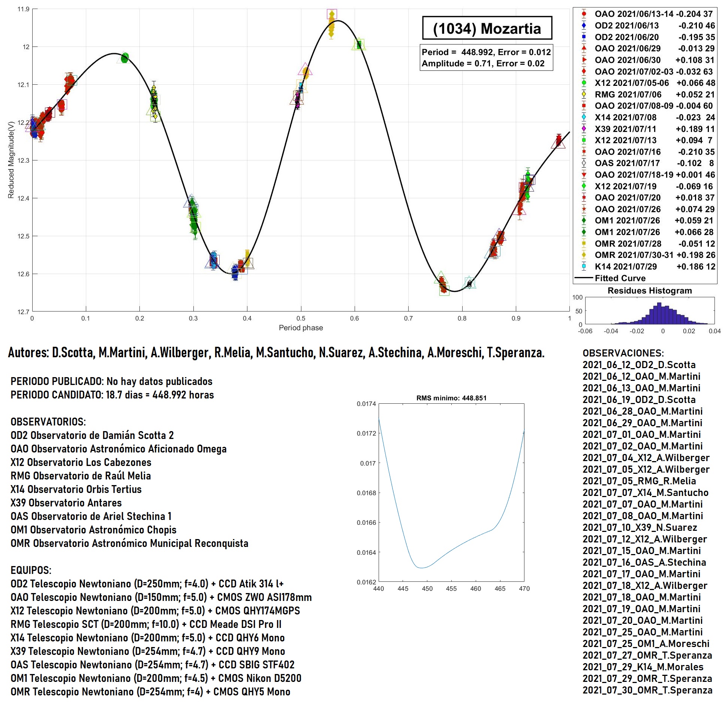Select the OMR Telescopio CMOS QHY5 Mono line
728x707 pixels.
click(150, 692)
